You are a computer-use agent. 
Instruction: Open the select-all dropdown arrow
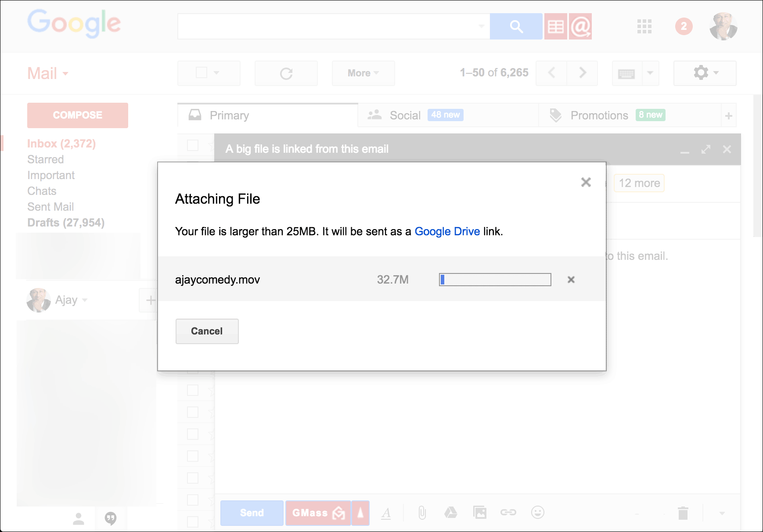(216, 73)
